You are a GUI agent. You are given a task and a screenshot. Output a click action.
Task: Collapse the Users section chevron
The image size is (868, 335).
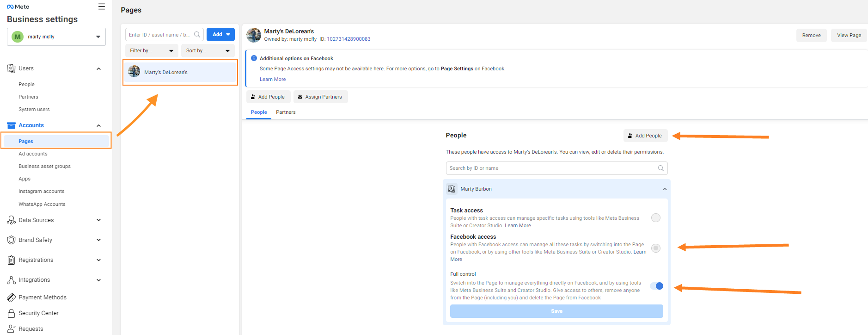[98, 69]
